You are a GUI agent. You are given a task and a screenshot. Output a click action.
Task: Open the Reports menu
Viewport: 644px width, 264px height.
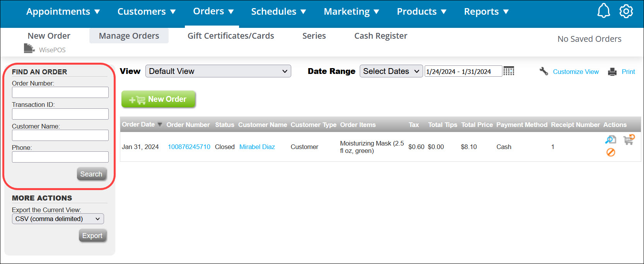click(486, 12)
